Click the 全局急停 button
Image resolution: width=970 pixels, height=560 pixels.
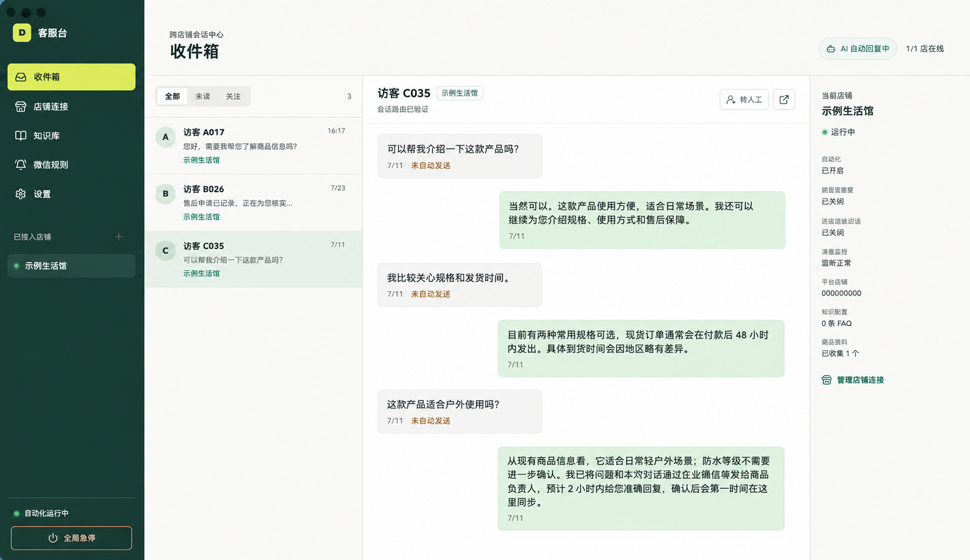tap(71, 538)
